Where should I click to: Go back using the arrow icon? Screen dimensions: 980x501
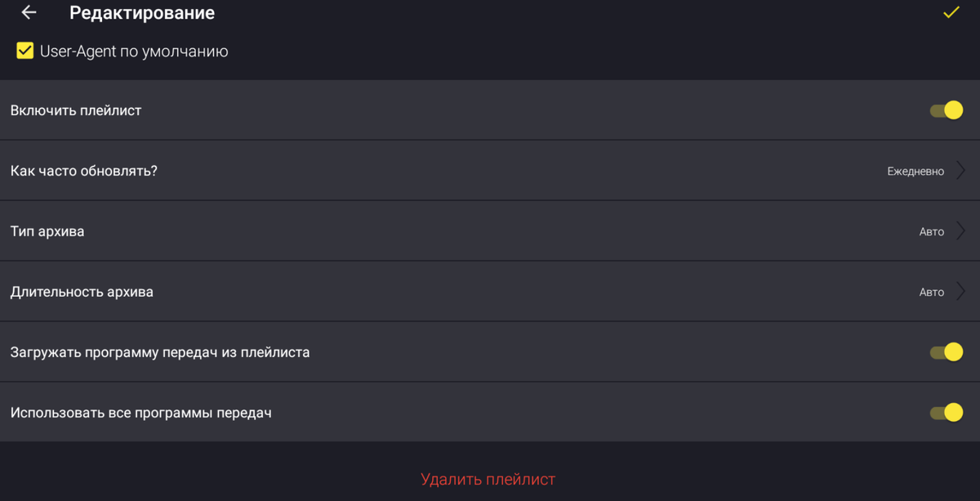point(29,13)
